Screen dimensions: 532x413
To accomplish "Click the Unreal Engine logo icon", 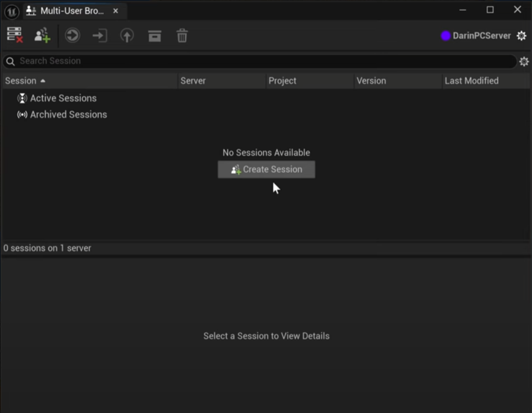I will 12,12.
